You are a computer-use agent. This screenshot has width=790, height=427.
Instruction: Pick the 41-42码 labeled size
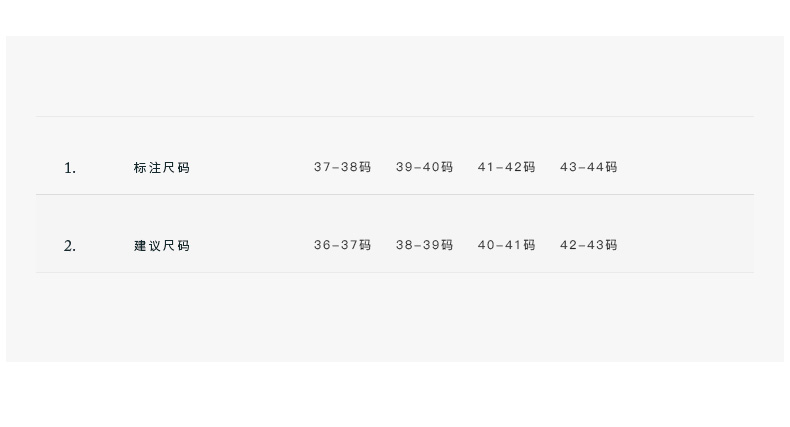coord(506,167)
